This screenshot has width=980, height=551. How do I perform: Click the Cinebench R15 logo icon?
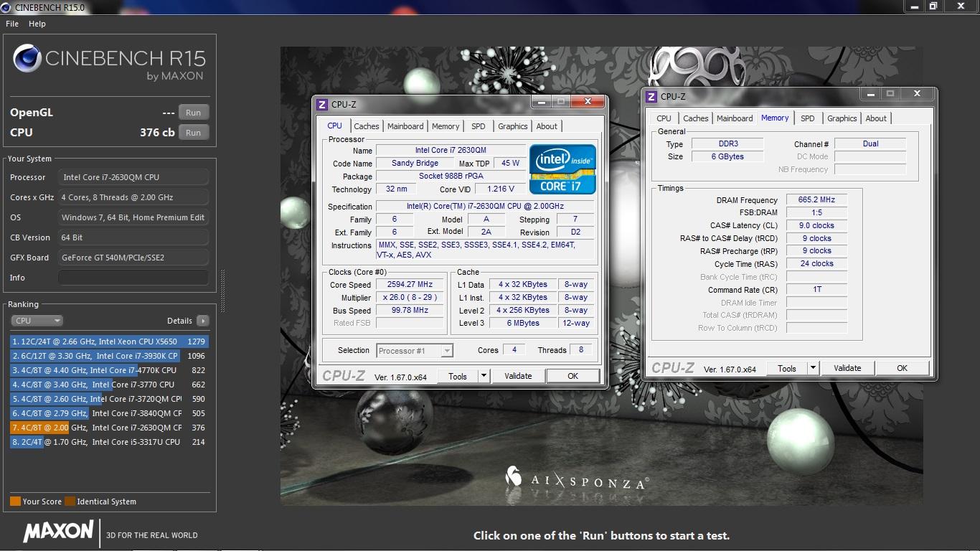coord(27,59)
